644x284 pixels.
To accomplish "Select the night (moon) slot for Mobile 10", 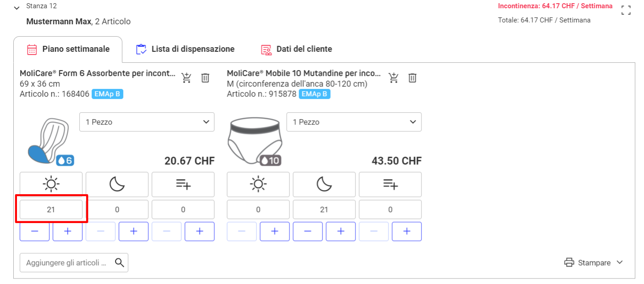I will 324,185.
